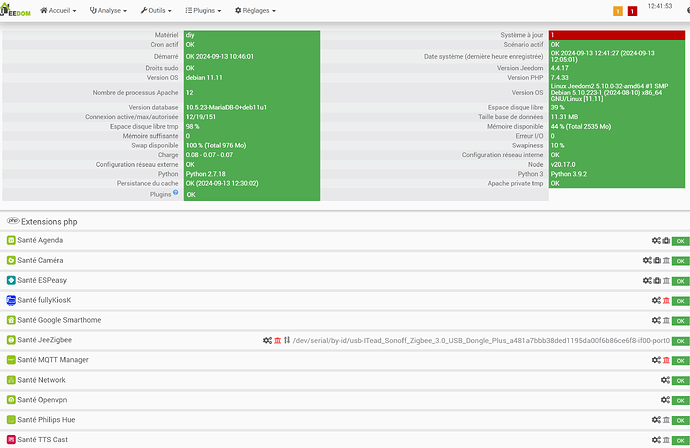Click gears icon in Santé Network row

tap(665, 380)
